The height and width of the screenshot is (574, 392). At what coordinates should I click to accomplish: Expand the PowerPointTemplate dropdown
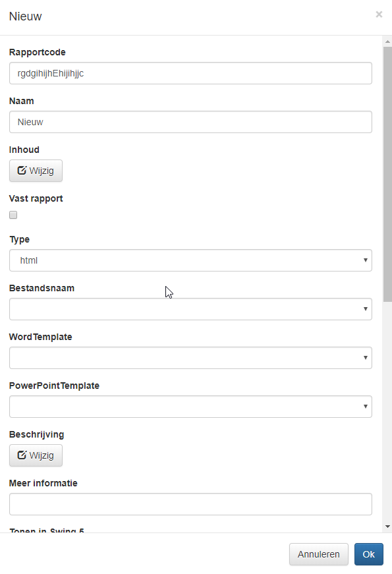tap(190, 407)
